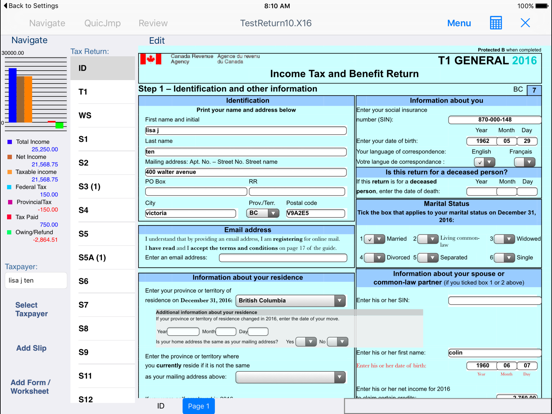552x414 pixels.
Task: Toggle No for same home address
Action: pos(338,341)
